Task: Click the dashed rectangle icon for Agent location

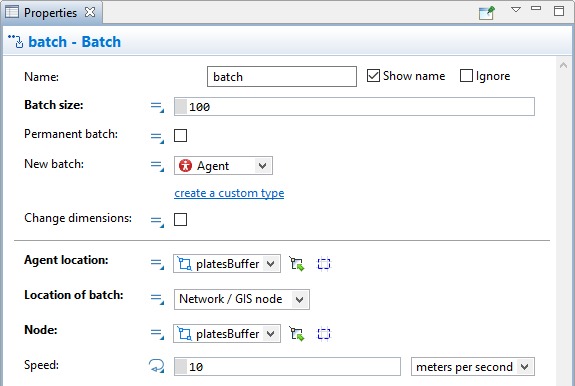Action: (x=324, y=264)
